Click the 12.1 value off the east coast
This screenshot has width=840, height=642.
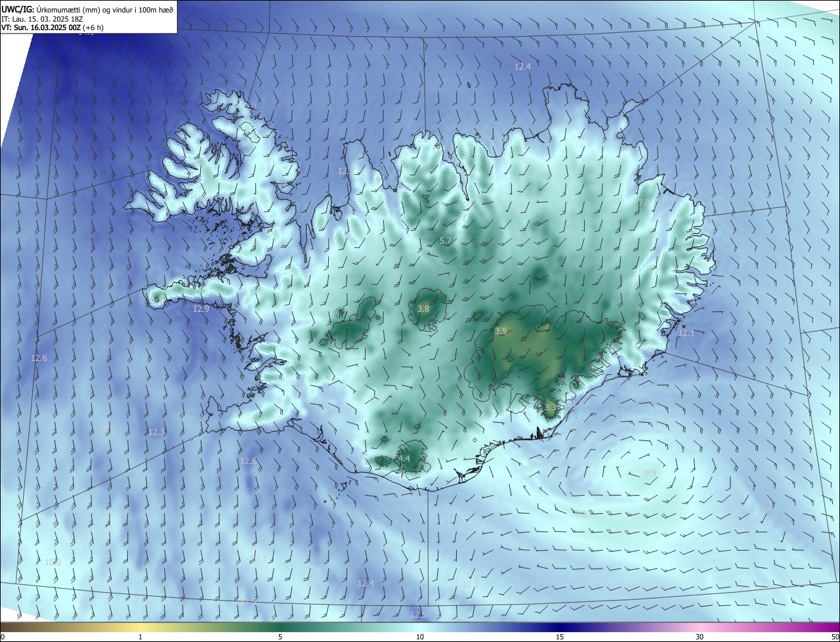[686, 333]
